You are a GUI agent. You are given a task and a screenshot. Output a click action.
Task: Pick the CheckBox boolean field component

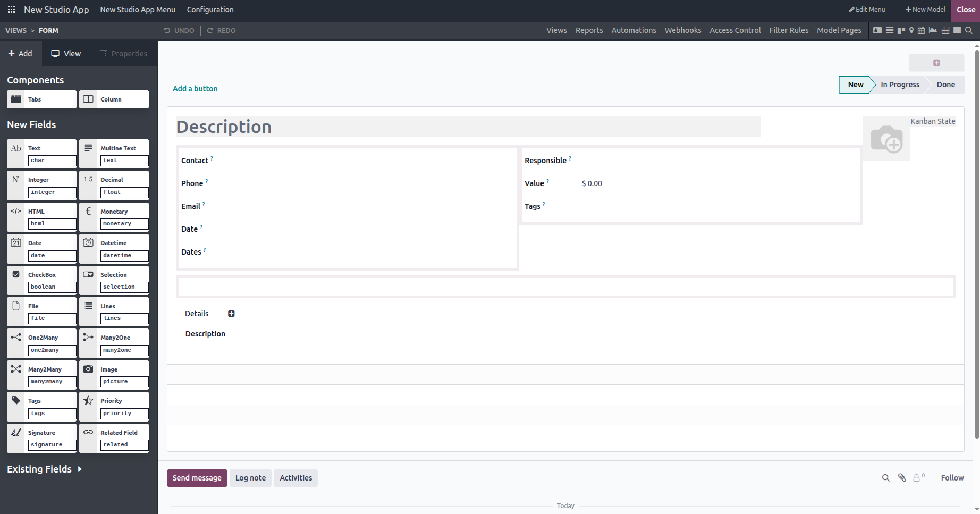point(41,280)
